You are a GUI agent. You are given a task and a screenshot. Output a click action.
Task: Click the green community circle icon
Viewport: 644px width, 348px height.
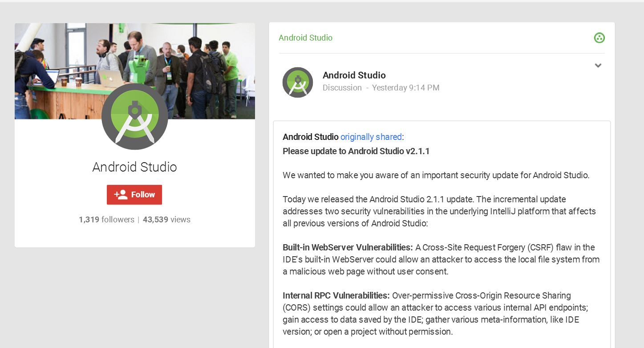[599, 38]
